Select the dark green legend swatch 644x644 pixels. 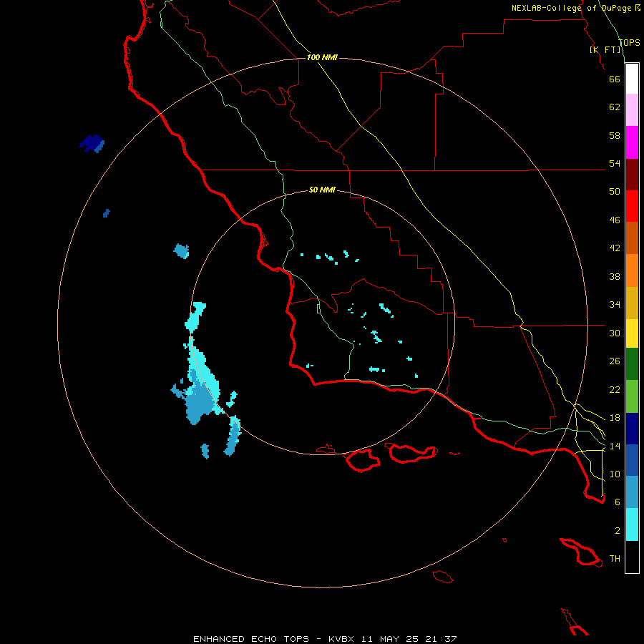pos(632,364)
